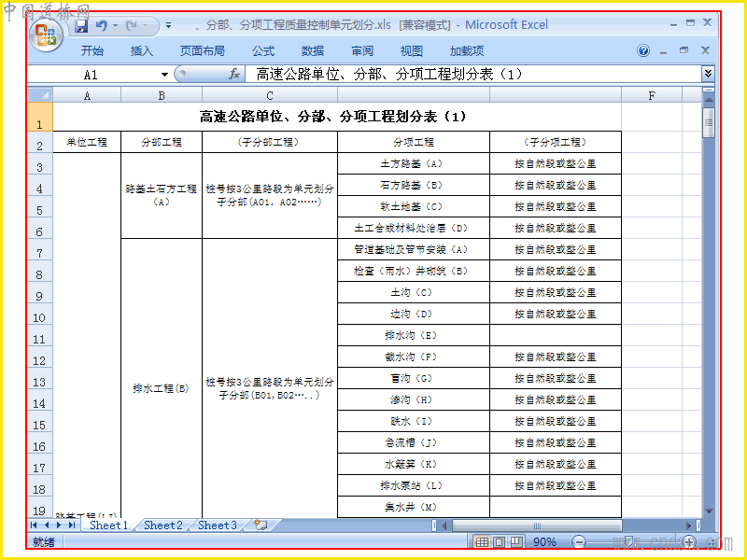Save the workbook with floppy icon
The image size is (747, 560).
click(x=81, y=26)
